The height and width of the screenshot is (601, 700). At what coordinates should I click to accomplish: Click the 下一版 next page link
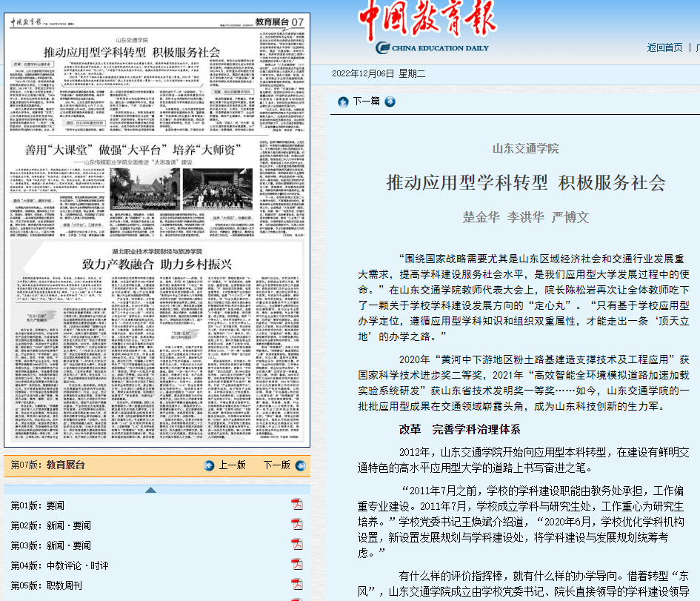(276, 465)
